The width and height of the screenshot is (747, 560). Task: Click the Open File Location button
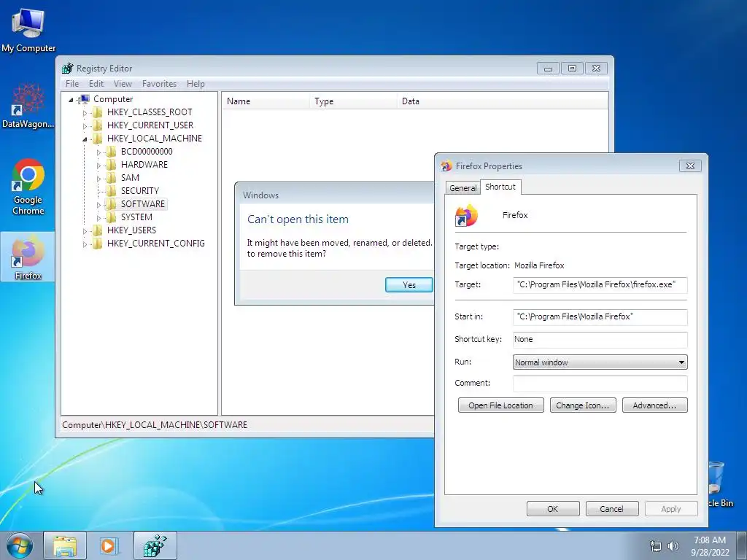pos(500,405)
